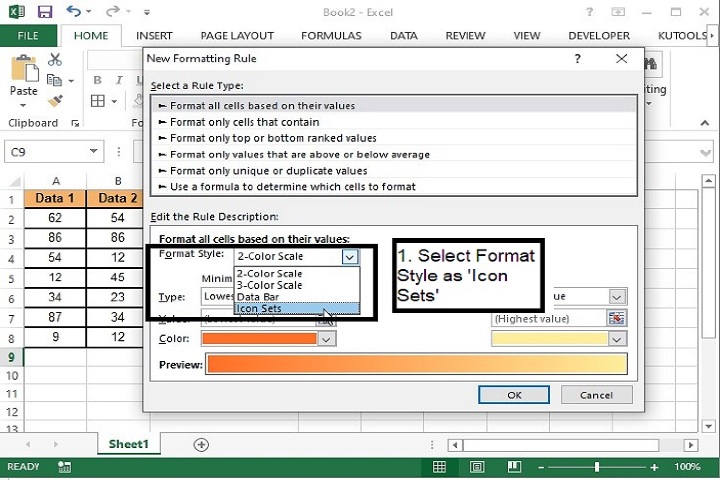
Task: Click the Cut scissors icon
Action: click(55, 59)
